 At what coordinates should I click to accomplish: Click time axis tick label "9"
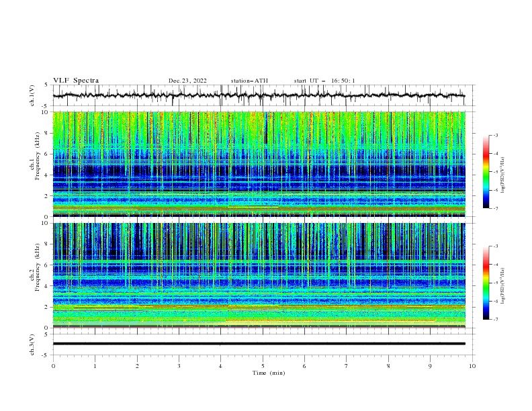click(x=430, y=366)
